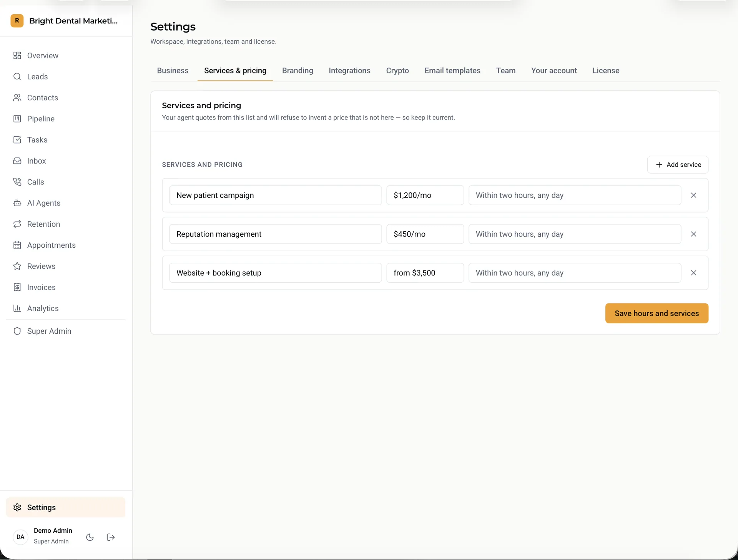Open the Calls phone icon
The width and height of the screenshot is (738, 560).
coord(17,182)
